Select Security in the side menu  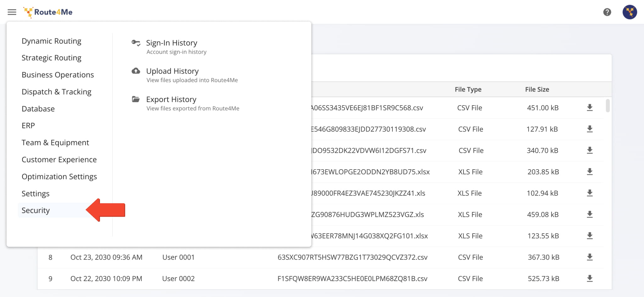coord(36,210)
